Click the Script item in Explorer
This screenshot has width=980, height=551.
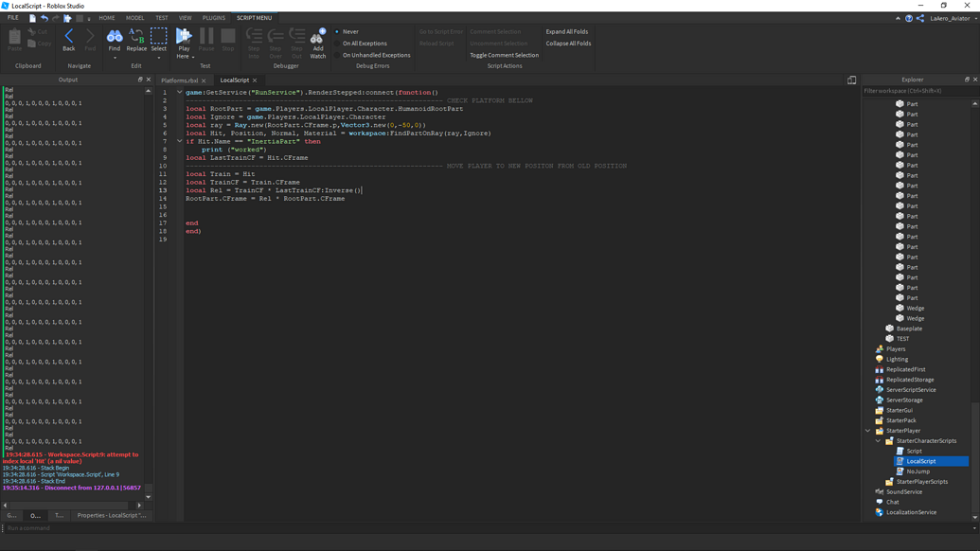pos(914,451)
